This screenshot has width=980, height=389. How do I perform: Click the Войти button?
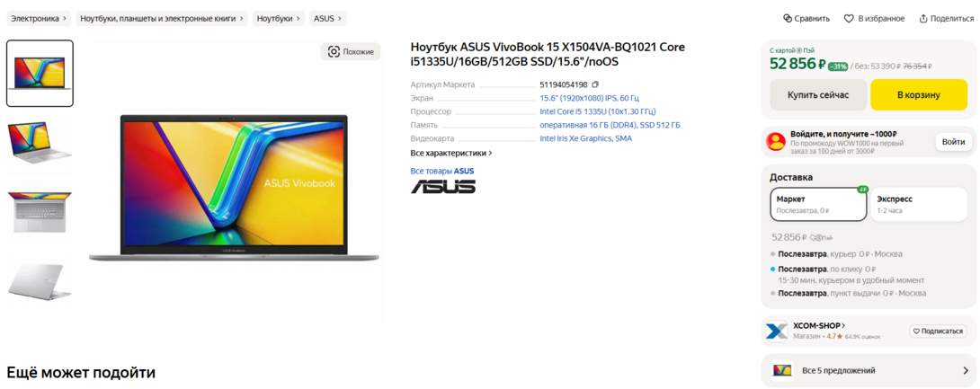953,142
